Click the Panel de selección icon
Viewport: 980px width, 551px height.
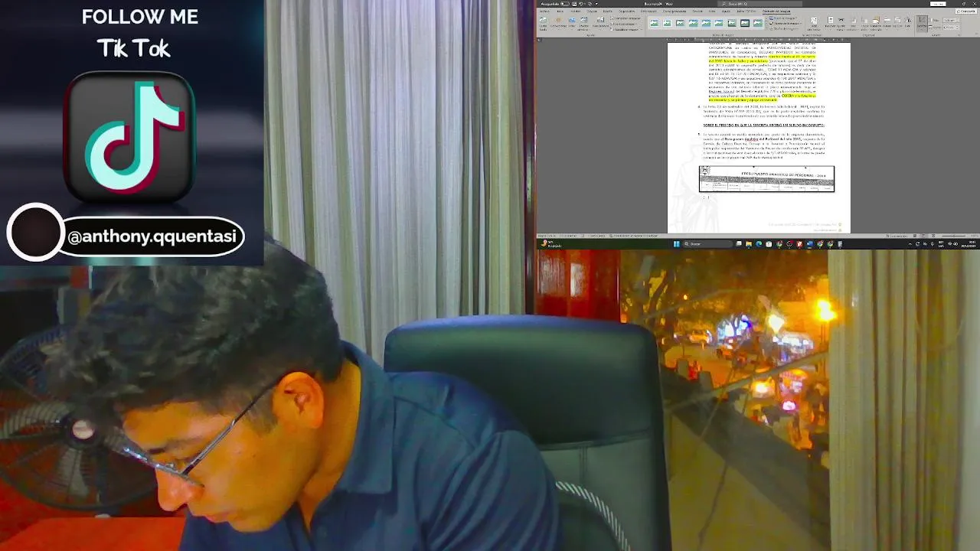[876, 23]
